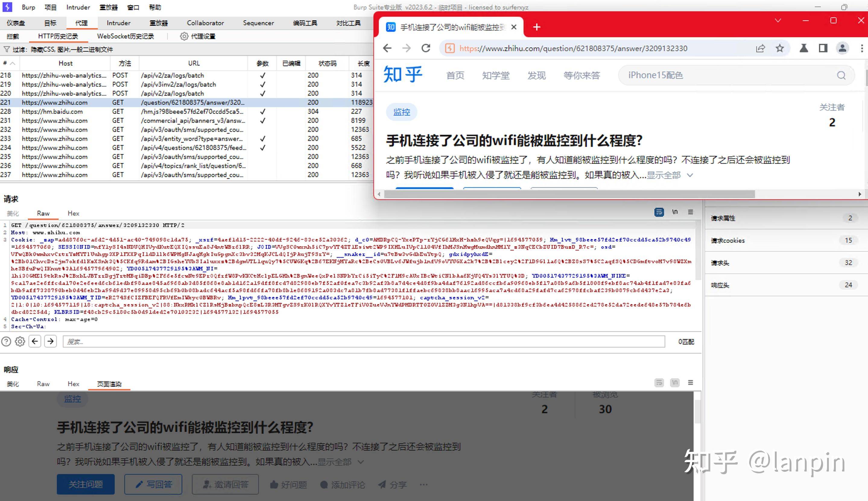Go to next search match arrow
The height and width of the screenshot is (501, 868).
pos(51,341)
